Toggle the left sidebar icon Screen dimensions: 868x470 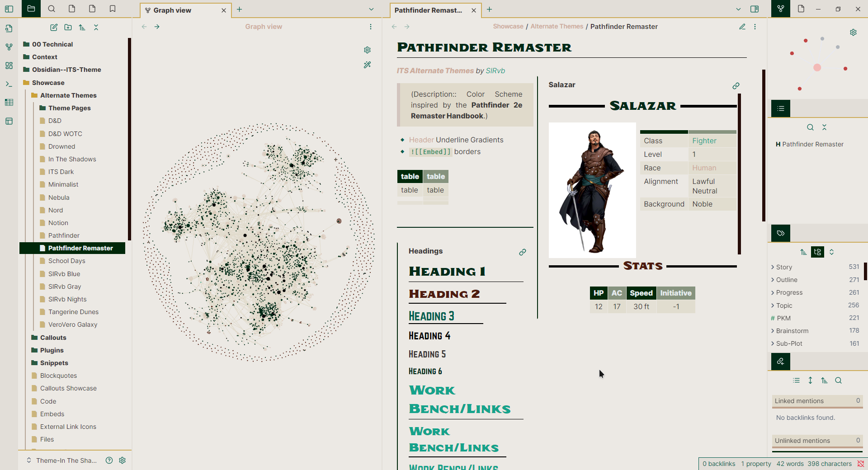(9, 9)
